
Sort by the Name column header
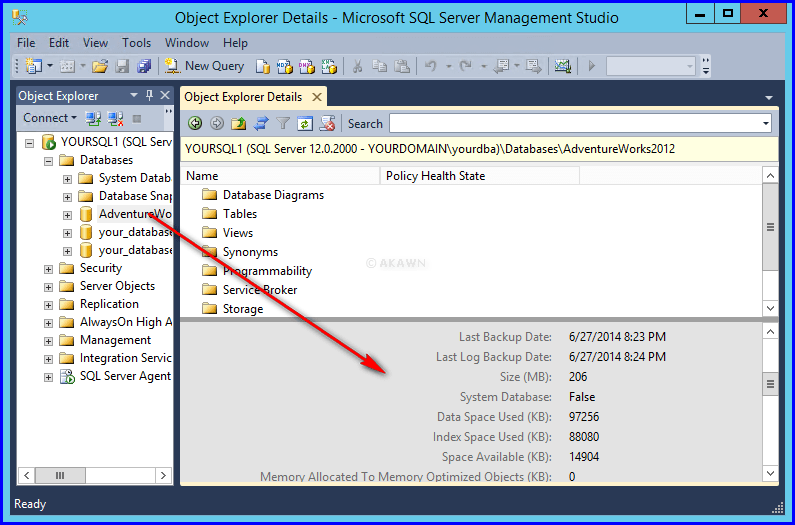(280, 176)
